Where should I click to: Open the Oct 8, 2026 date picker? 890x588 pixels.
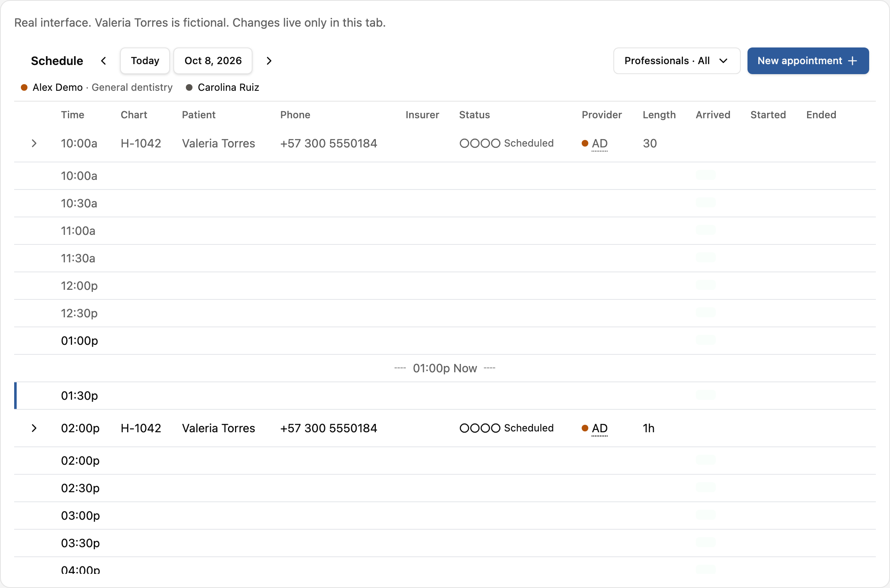[x=213, y=61]
